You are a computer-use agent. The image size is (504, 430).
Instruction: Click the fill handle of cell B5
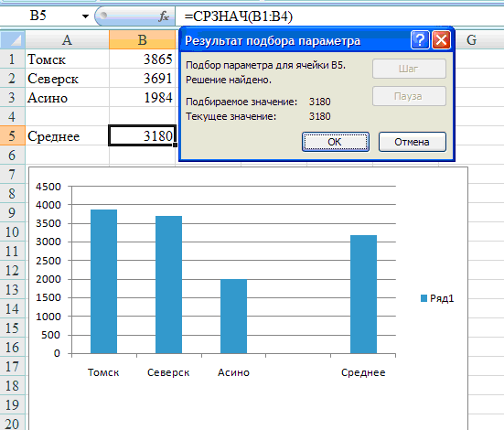[x=175, y=145]
